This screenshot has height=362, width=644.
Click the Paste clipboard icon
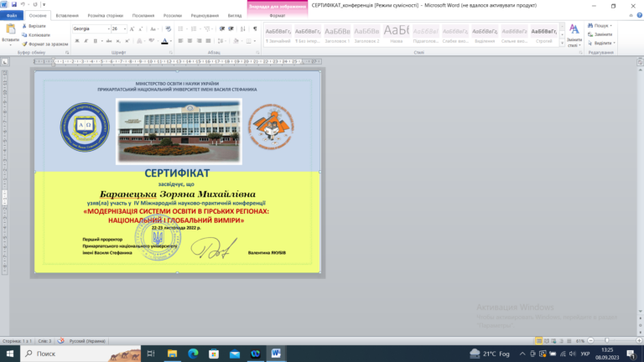coord(10,28)
